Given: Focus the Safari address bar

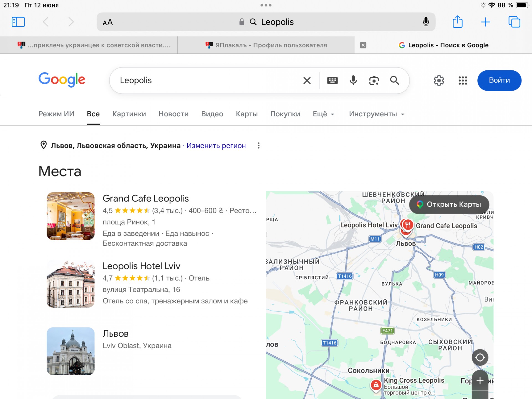Looking at the screenshot, I should coord(266,22).
